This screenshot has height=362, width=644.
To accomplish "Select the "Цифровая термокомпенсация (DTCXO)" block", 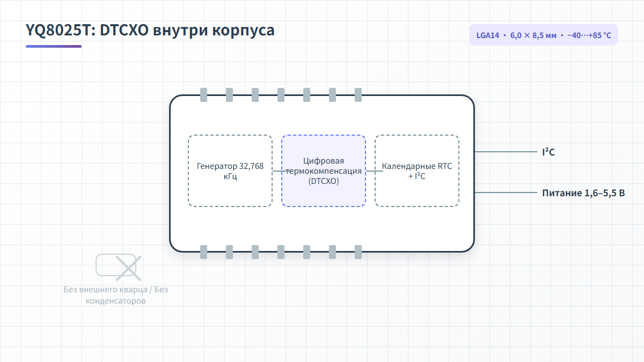I will click(x=324, y=171).
